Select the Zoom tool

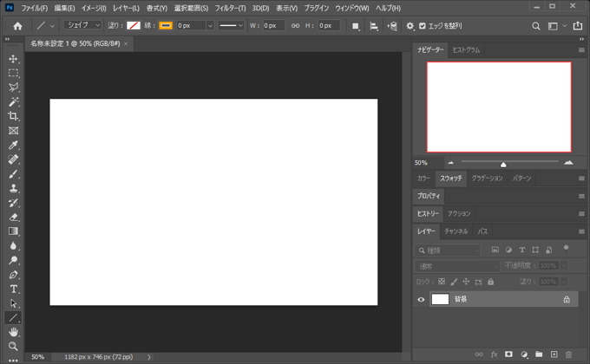pos(13,347)
